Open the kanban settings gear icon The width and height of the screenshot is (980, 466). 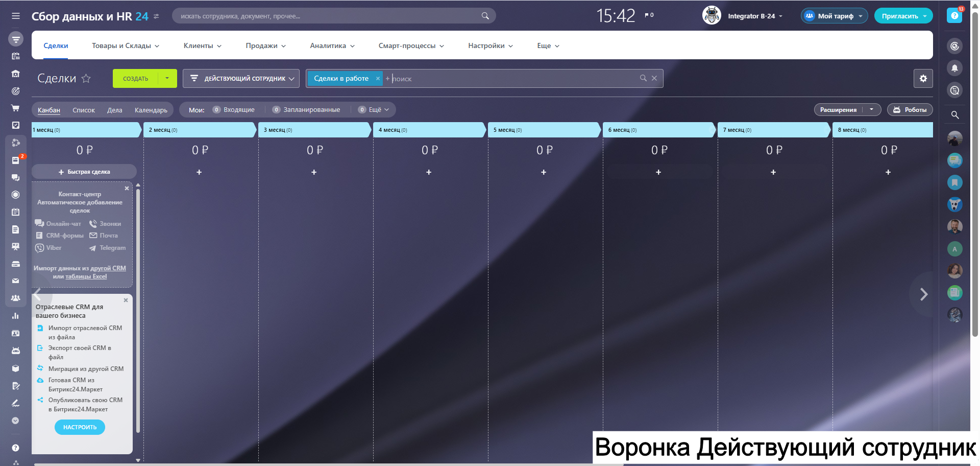[923, 78]
